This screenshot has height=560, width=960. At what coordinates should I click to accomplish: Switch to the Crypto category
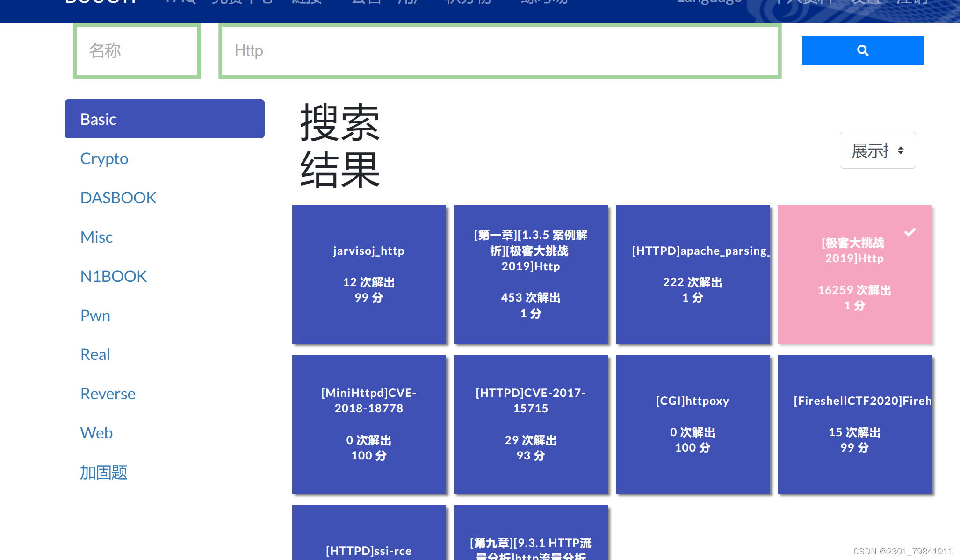104,158
